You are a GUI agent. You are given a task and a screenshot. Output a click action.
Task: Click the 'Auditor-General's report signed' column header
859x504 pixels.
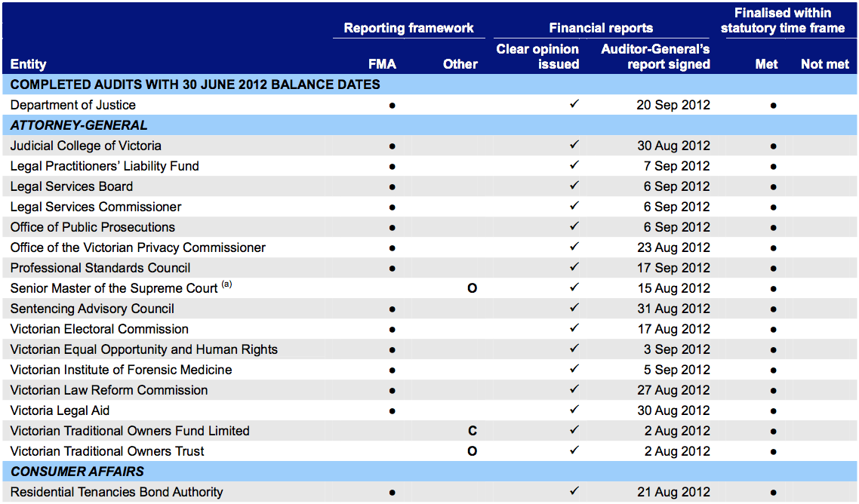point(655,57)
